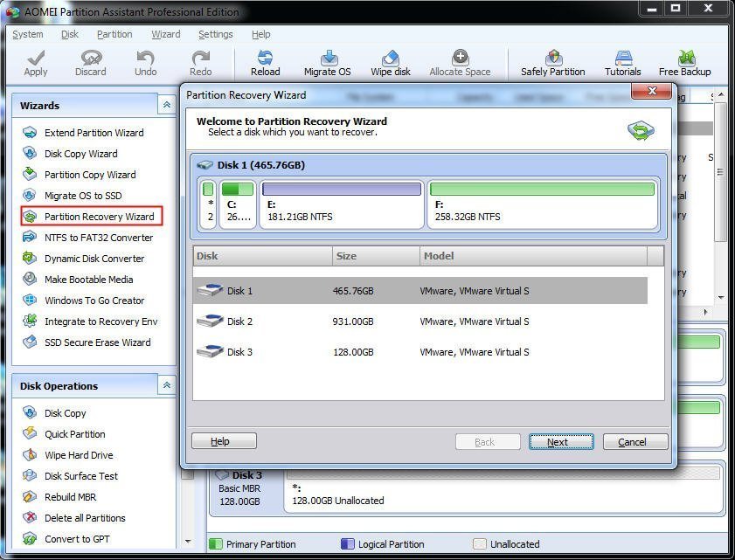Click the refresh icon in the wizard header
Image resolution: width=735 pixels, height=560 pixels.
click(x=641, y=130)
